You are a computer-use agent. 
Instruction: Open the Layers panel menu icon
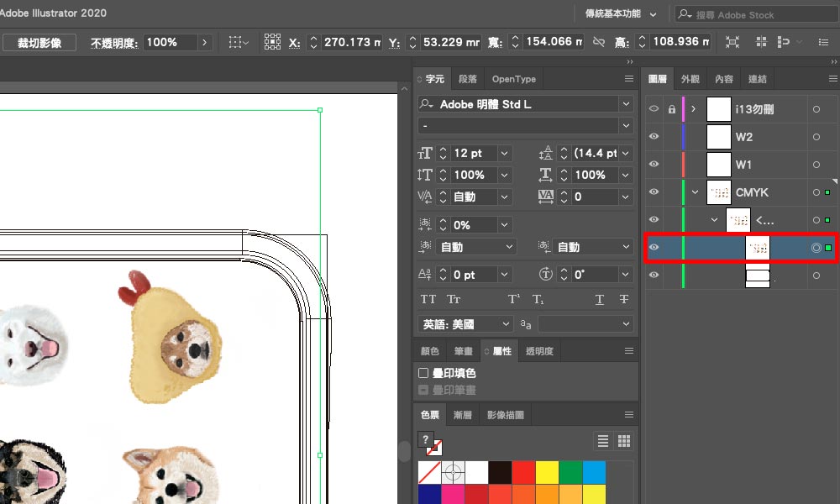tap(827, 79)
